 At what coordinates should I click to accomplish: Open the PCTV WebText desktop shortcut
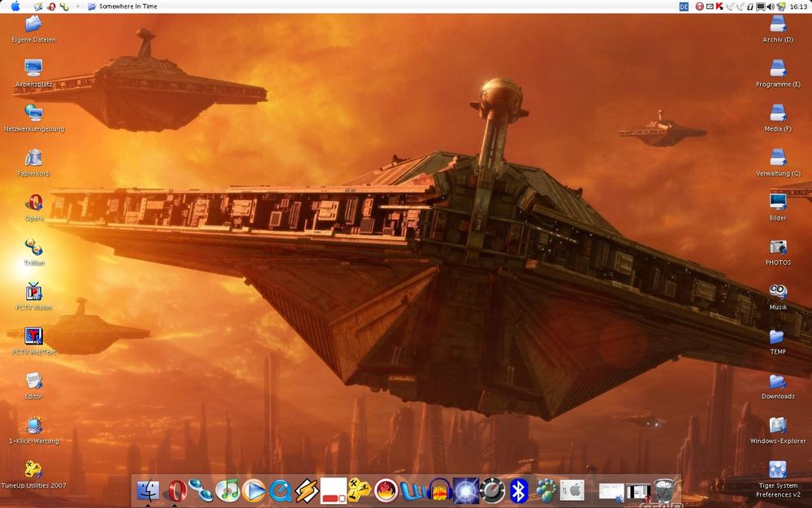(33, 341)
